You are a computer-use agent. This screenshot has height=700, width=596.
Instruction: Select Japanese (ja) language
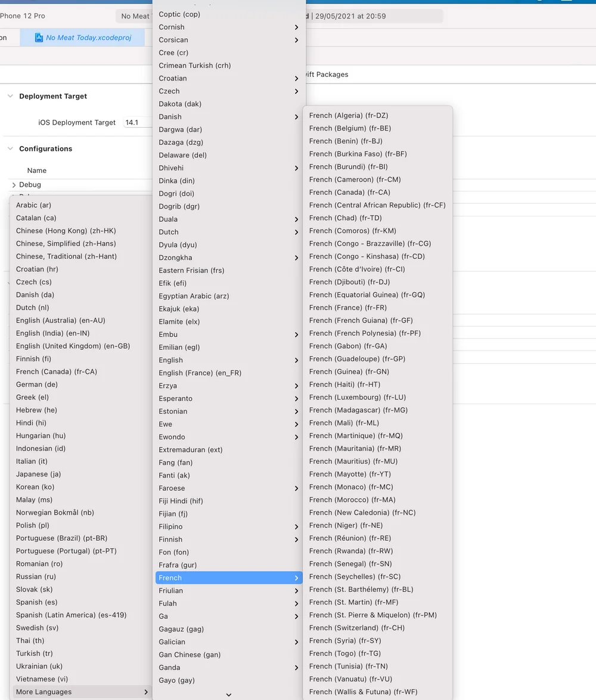(38, 474)
